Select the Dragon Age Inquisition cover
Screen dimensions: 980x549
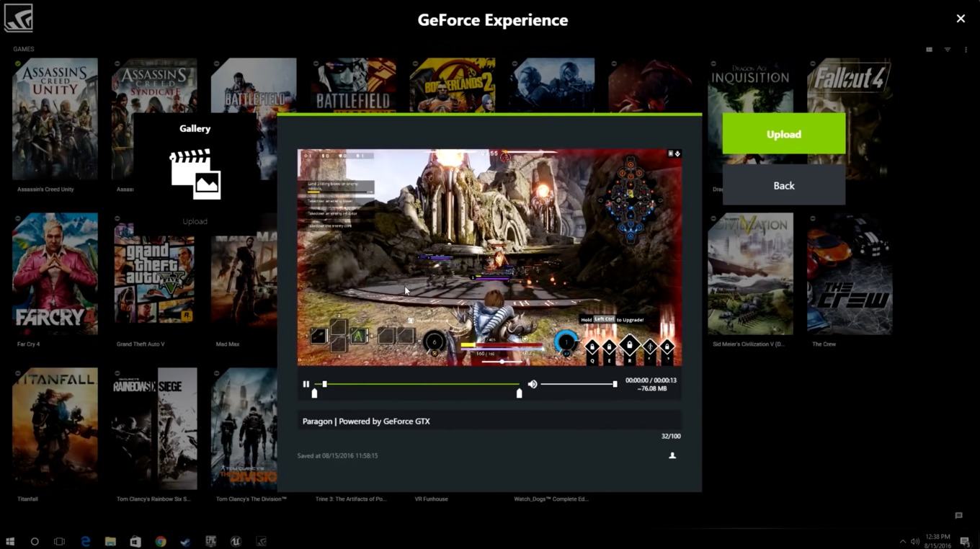(750, 85)
